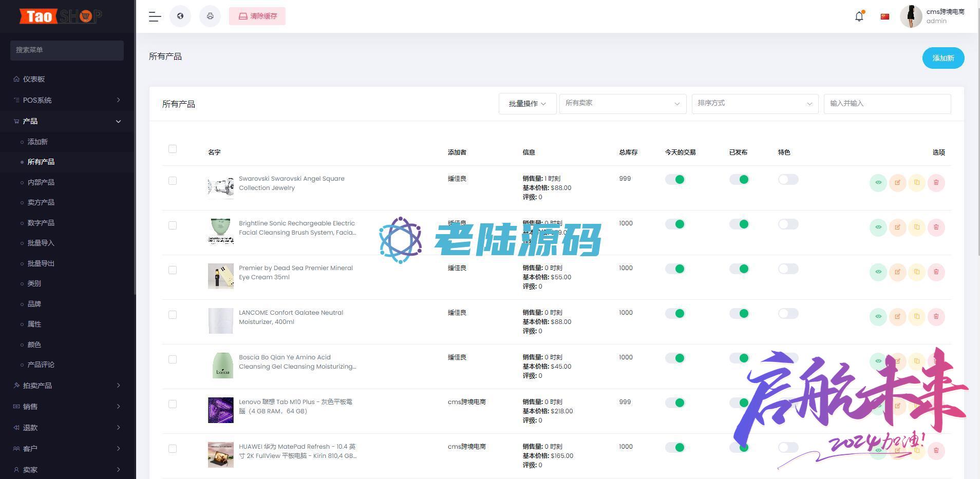Expand the POS系统 sidebar menu
980x479 pixels.
click(67, 100)
